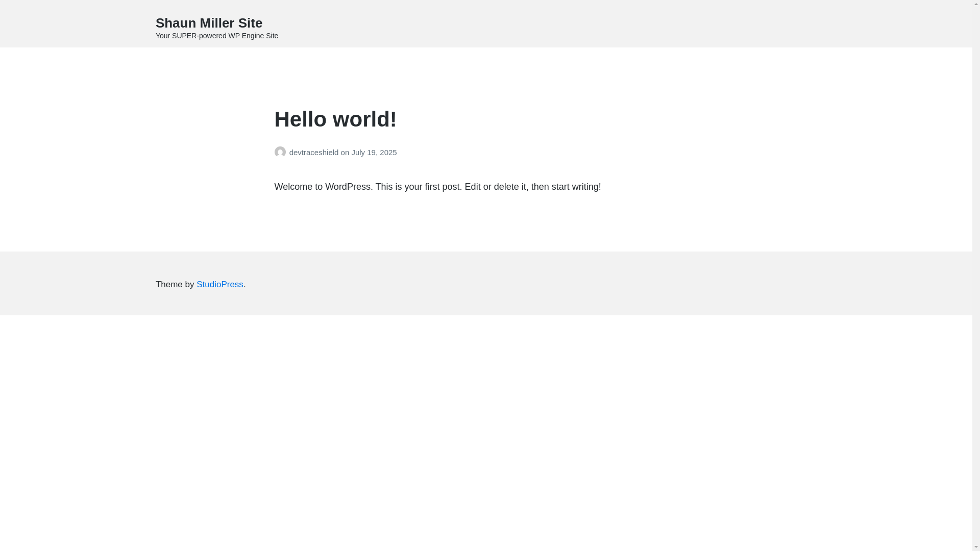This screenshot has height=551, width=980.
Task: Open the devtraceshield author link
Action: pyautogui.click(x=313, y=153)
